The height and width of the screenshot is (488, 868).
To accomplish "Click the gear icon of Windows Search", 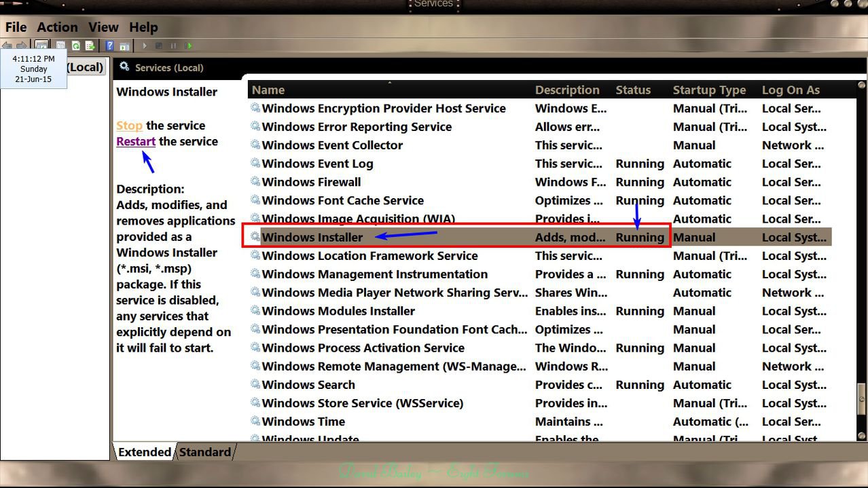I will 255,384.
